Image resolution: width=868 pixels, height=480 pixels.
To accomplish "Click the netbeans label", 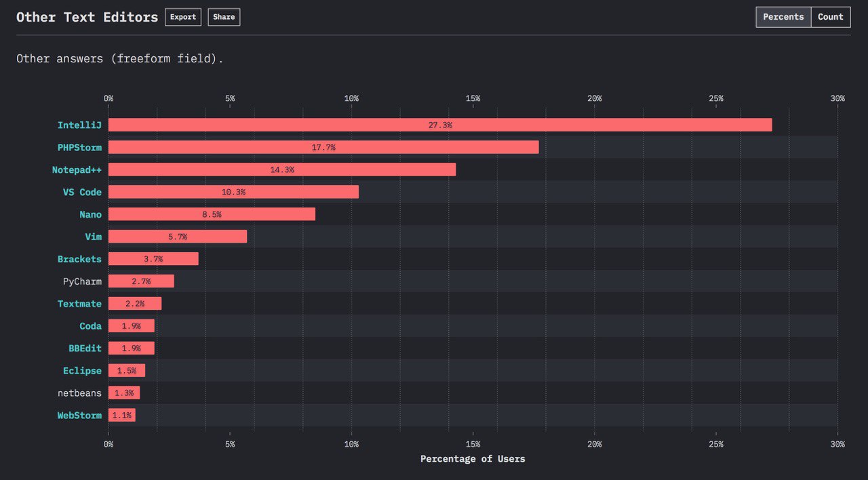I will 79,393.
